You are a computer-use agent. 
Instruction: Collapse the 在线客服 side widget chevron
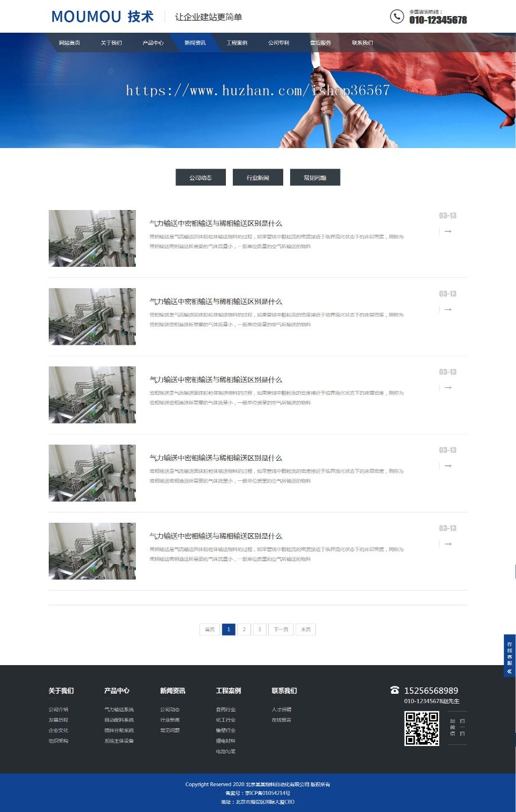click(x=509, y=671)
